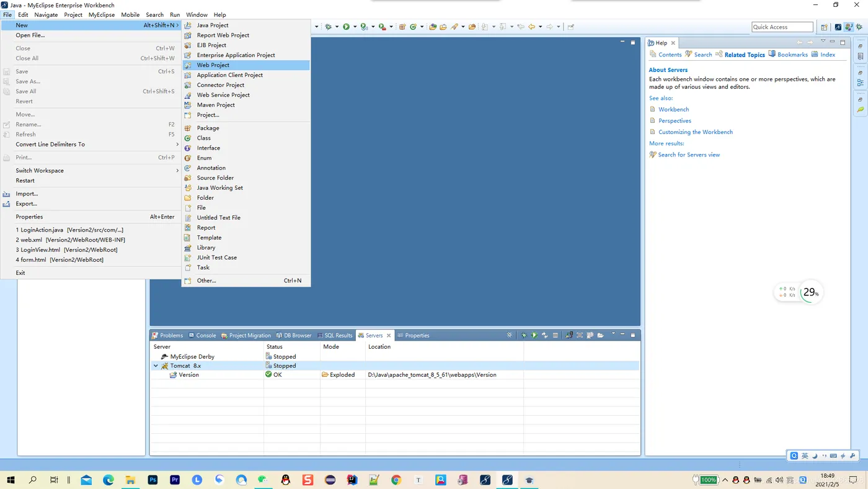Click the Back navigation arrow in toolbar
The image size is (868, 489).
click(x=531, y=27)
